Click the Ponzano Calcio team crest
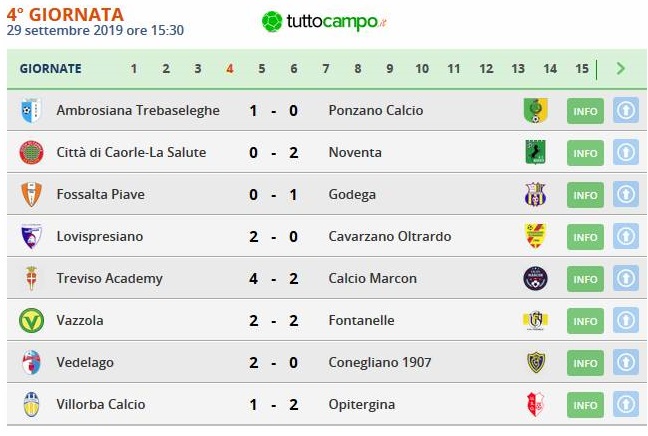Image resolution: width=648 pixels, height=436 pixels. [x=536, y=110]
